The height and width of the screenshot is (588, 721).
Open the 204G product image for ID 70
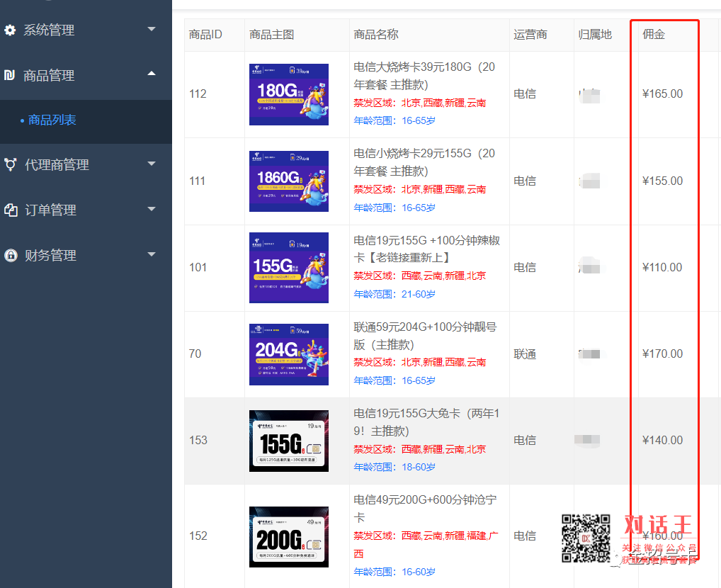click(x=289, y=354)
